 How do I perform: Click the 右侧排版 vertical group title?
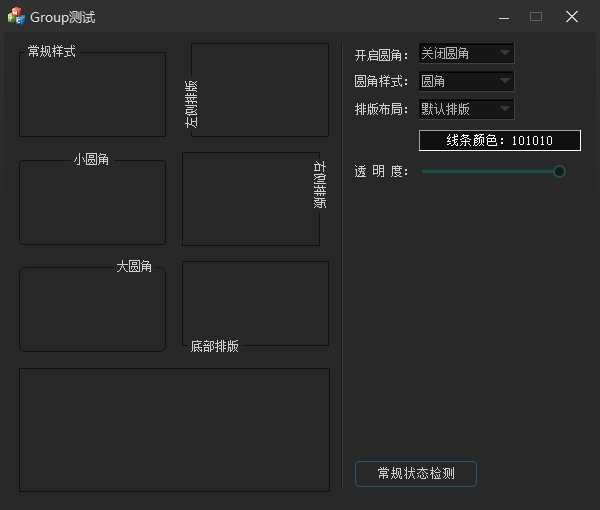[x=320, y=185]
